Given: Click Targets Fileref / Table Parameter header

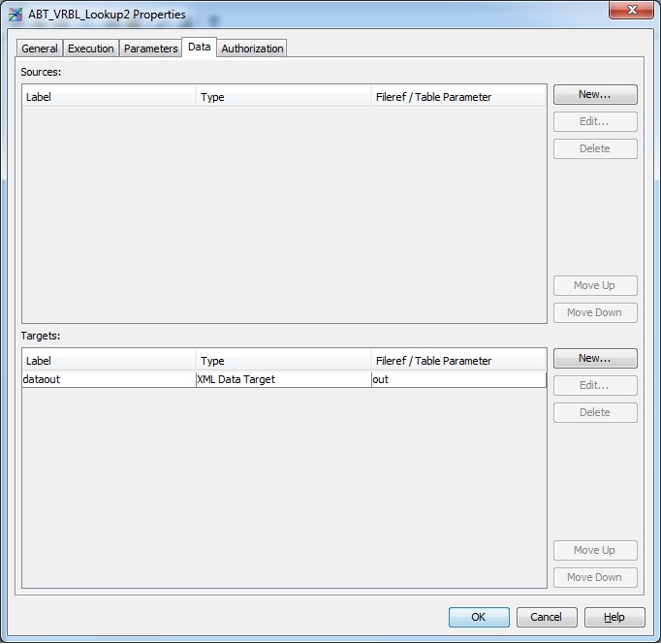Looking at the screenshot, I should point(458,361).
